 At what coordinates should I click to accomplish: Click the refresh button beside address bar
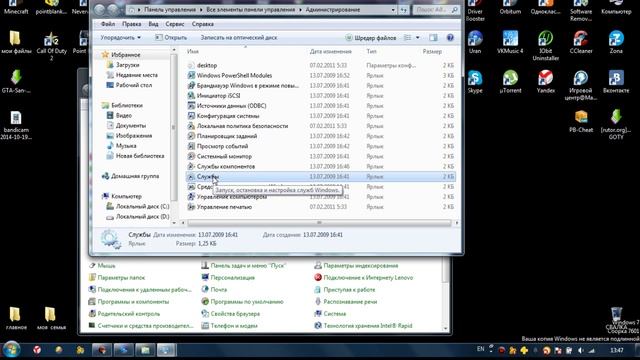pos(403,10)
